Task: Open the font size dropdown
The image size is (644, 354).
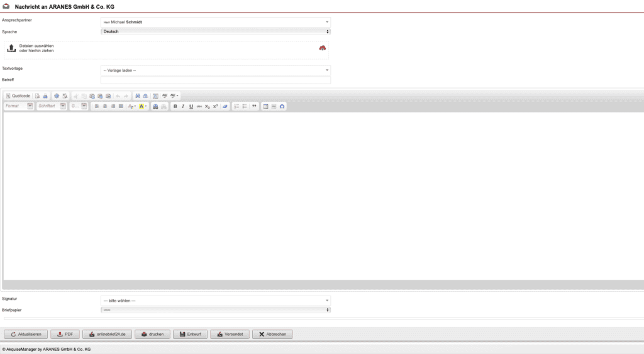Action: tap(79, 106)
